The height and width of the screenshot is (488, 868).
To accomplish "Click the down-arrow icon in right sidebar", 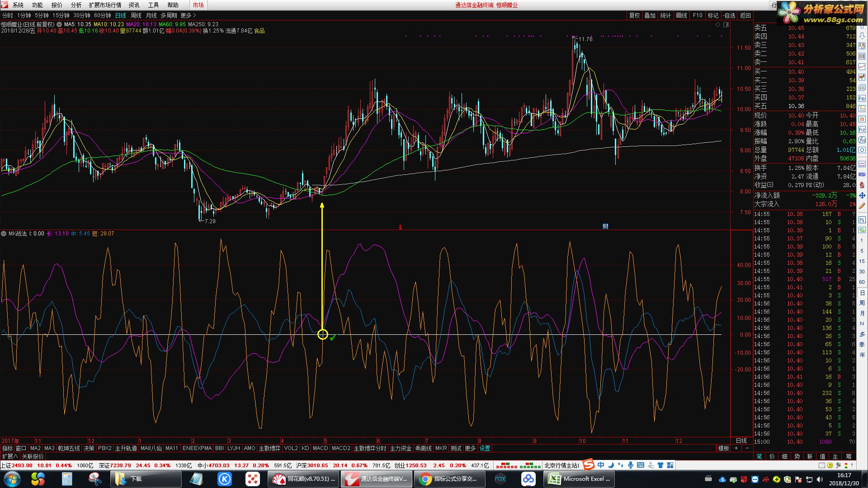I will [x=862, y=35].
